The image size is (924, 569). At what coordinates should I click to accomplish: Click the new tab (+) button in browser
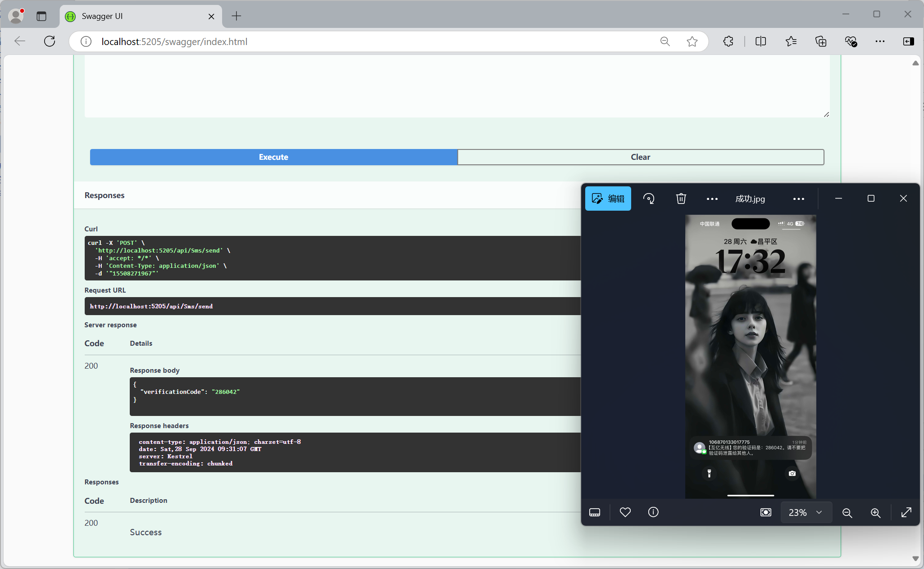pos(236,17)
